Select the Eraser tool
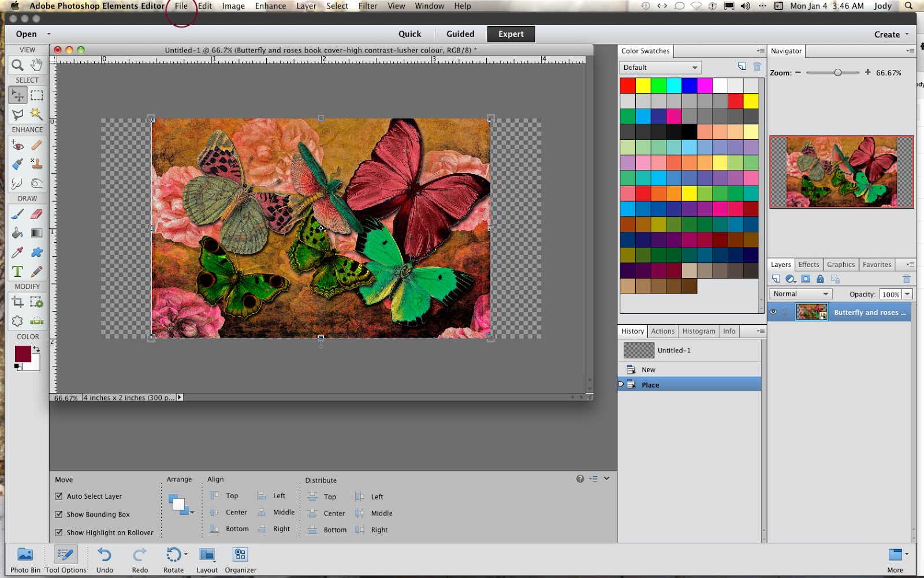 click(x=36, y=214)
